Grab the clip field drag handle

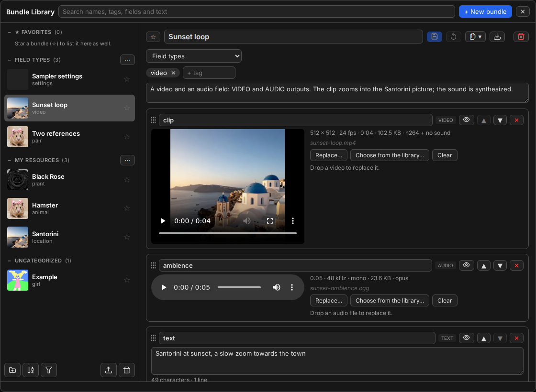click(154, 120)
